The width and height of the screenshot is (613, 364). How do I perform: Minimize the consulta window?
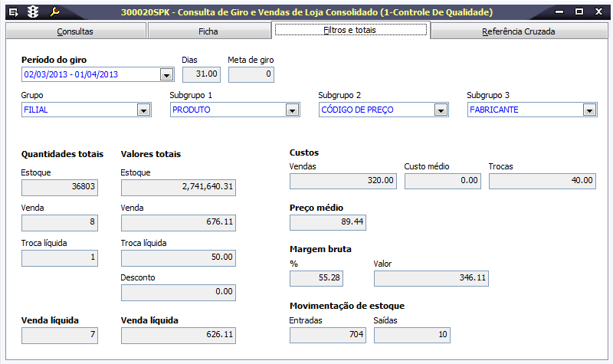562,12
